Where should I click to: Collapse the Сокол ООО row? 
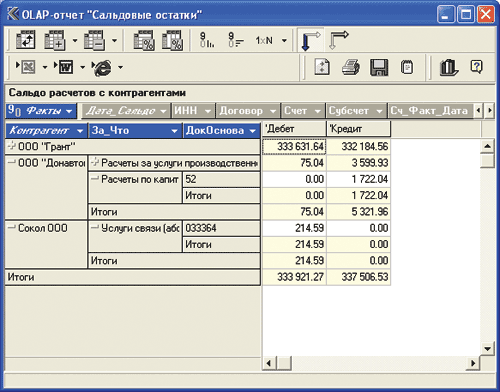pyautogui.click(x=12, y=228)
